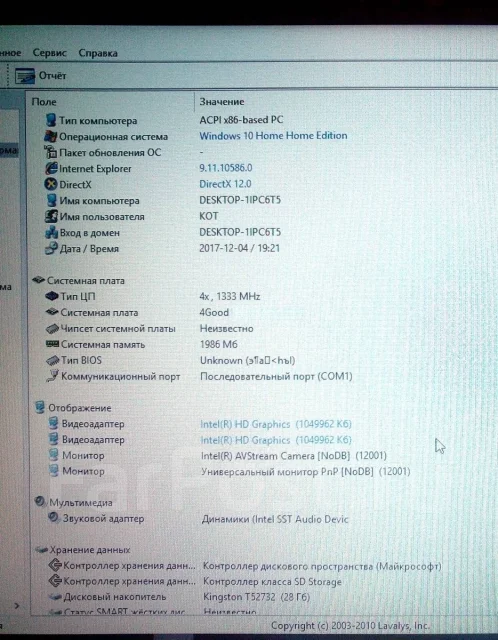The image size is (498, 640).
Task: Open the Сервис menu
Action: tap(49, 53)
